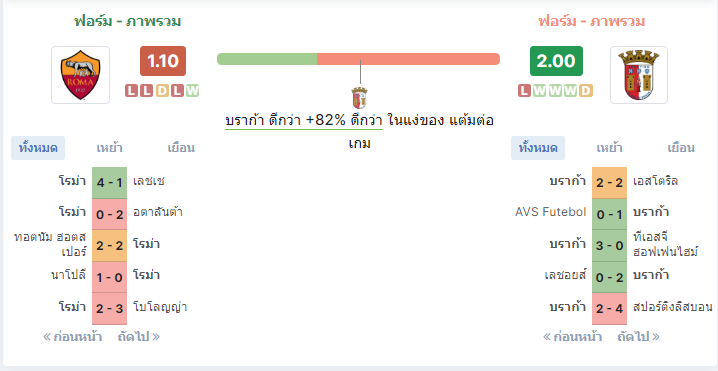Screen dimensions: 718x371
Task: Click Roma's orange D form badge
Action: point(163,91)
